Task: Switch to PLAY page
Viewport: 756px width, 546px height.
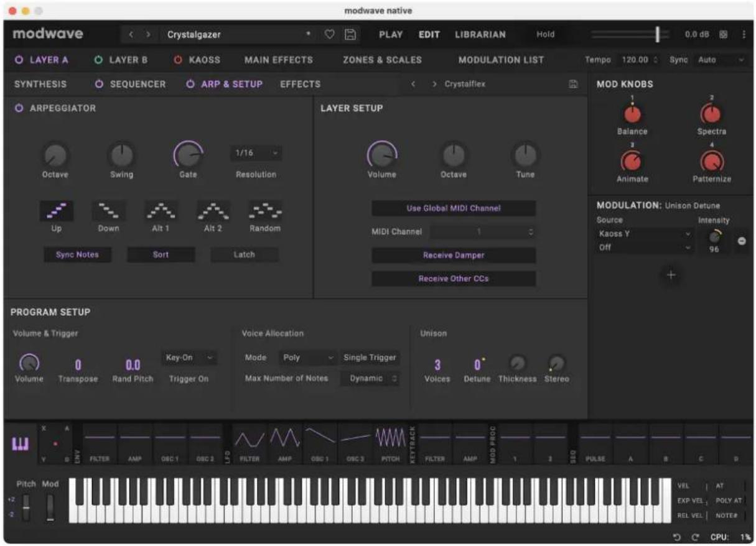Action: coord(391,35)
